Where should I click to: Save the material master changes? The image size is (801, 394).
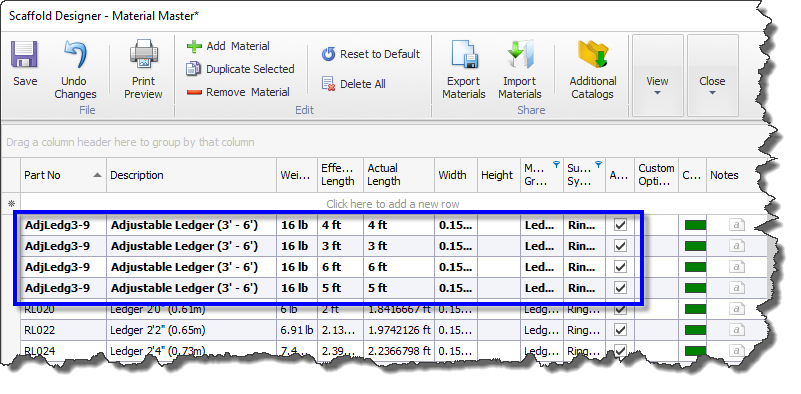tap(25, 64)
